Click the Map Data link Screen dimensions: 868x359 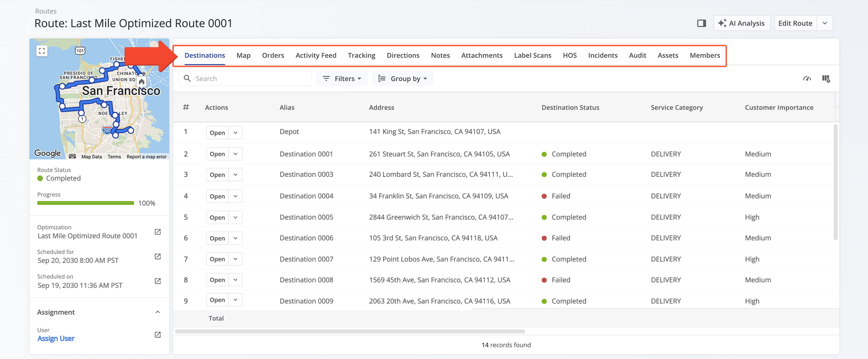click(92, 157)
